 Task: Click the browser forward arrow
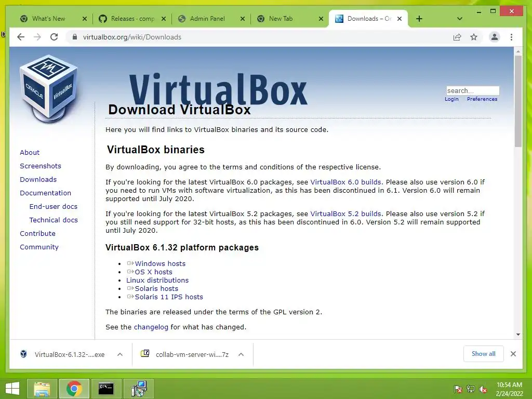point(37,37)
